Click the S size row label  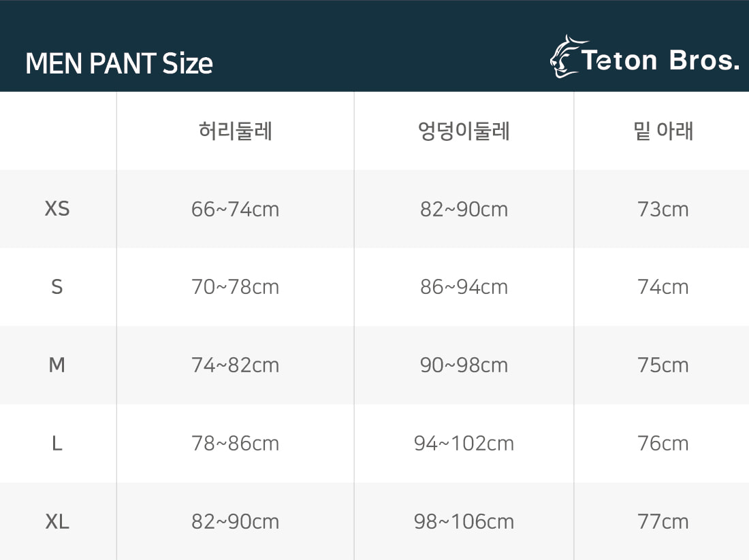[57, 287]
